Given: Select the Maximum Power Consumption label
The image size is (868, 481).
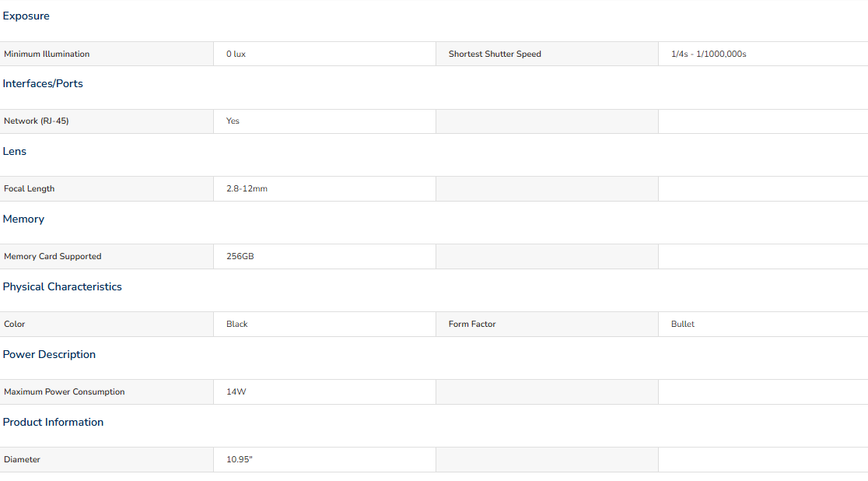Looking at the screenshot, I should [65, 391].
